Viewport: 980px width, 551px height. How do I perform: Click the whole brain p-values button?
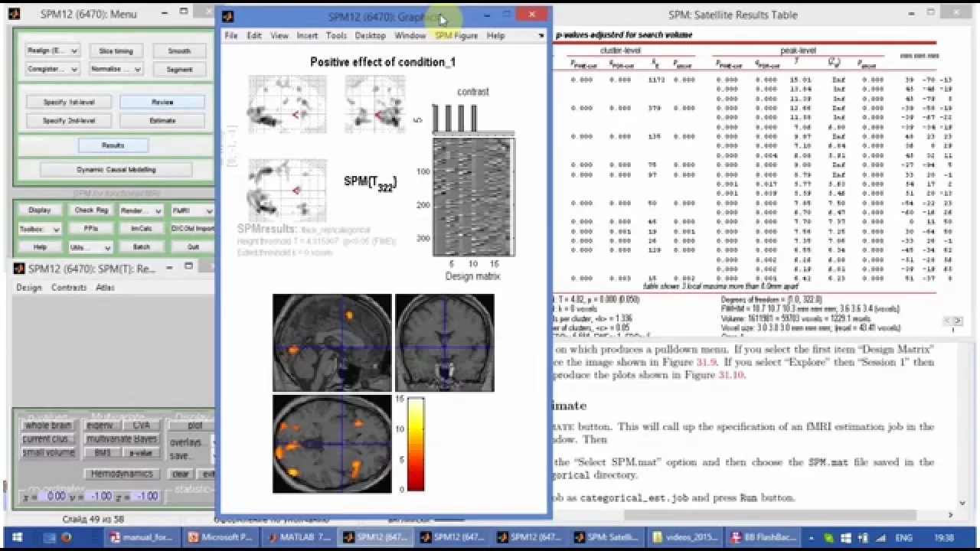pos(47,425)
